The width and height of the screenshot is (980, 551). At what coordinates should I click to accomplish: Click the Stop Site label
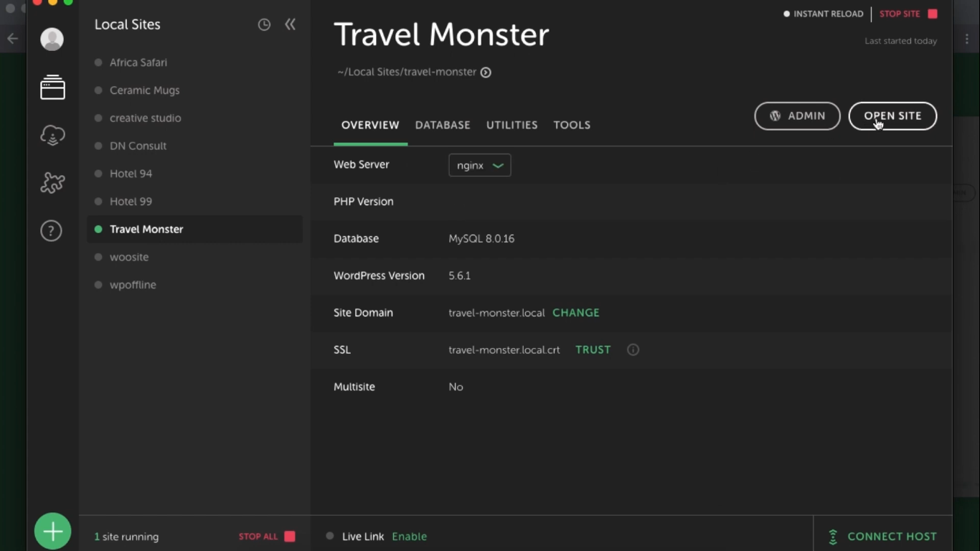900,14
